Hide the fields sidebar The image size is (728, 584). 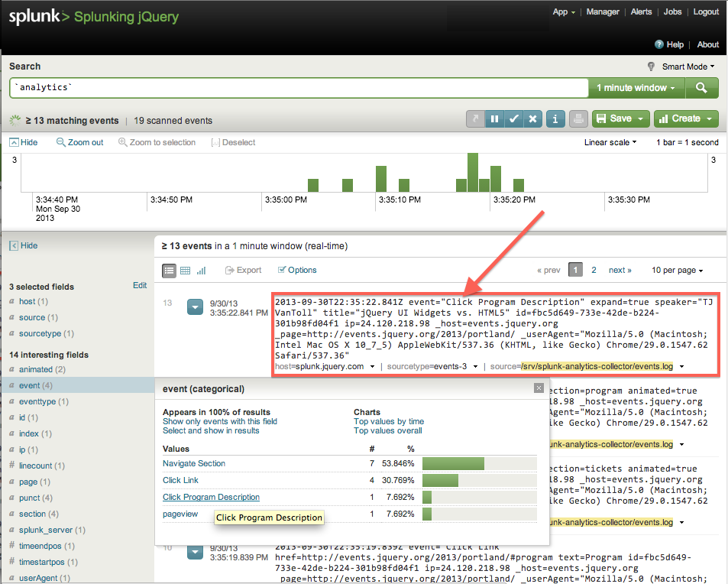tap(23, 245)
